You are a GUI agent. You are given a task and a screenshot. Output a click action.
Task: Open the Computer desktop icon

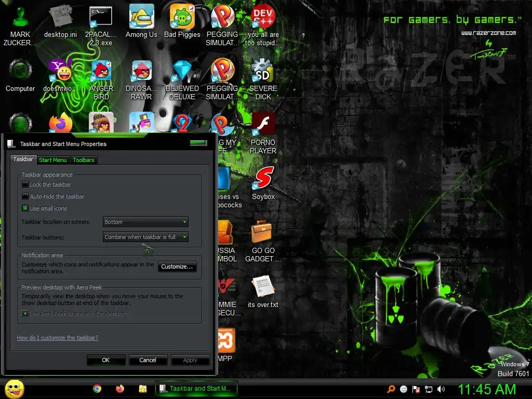coord(20,76)
